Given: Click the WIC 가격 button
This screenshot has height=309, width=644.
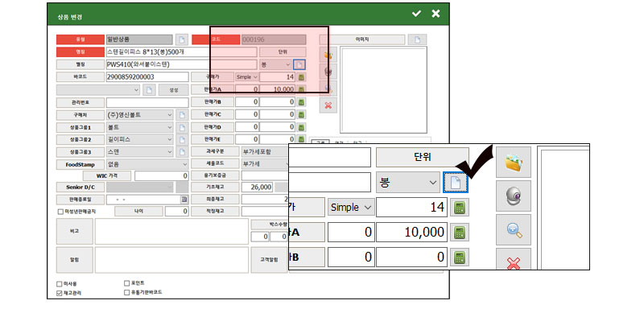Looking at the screenshot, I should pos(107,175).
